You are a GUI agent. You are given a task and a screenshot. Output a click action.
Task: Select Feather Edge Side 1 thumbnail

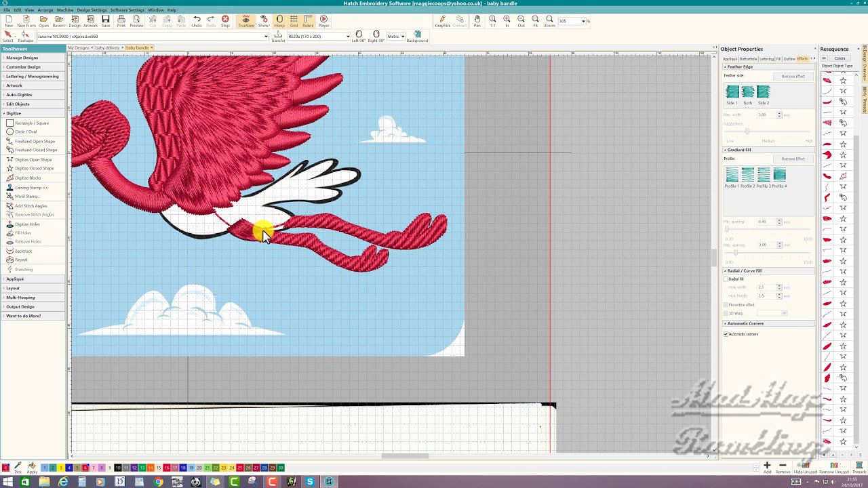[x=732, y=91]
